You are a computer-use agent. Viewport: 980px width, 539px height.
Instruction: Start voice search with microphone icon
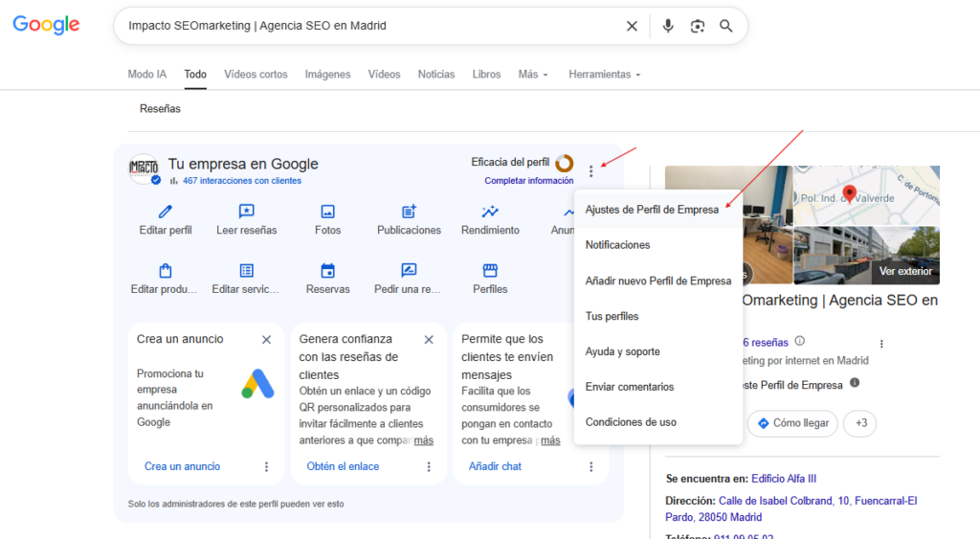(667, 26)
